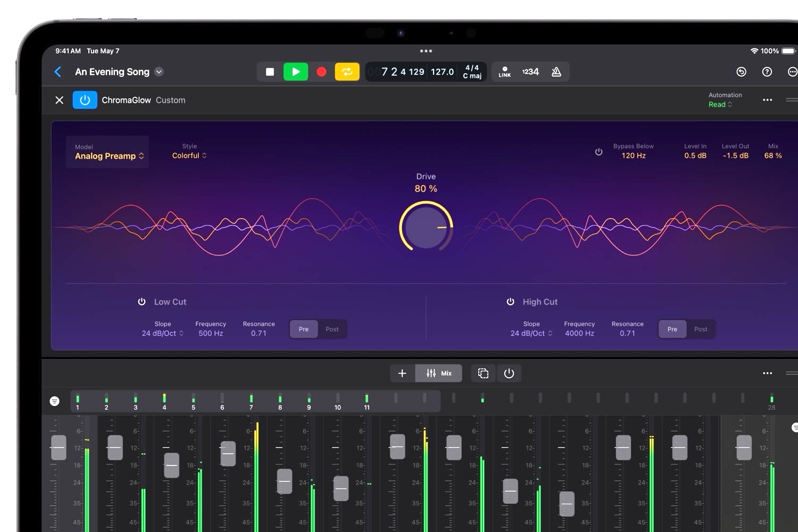
Task: Select Low Cut Frequency 500 Hz
Action: point(211,333)
